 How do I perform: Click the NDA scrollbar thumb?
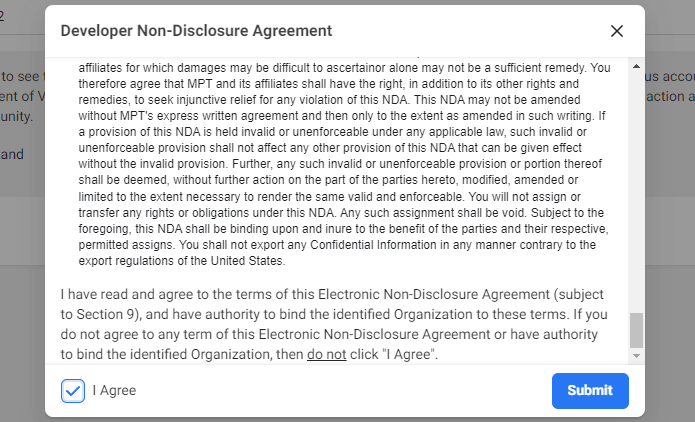(x=636, y=329)
